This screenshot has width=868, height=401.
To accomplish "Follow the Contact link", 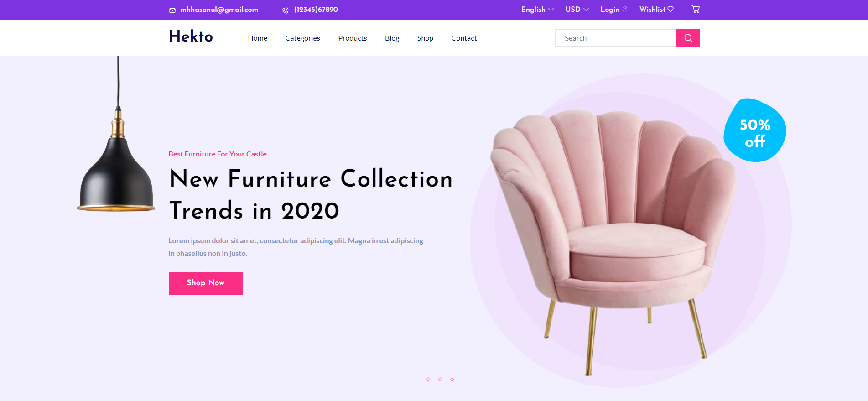I will pos(464,38).
